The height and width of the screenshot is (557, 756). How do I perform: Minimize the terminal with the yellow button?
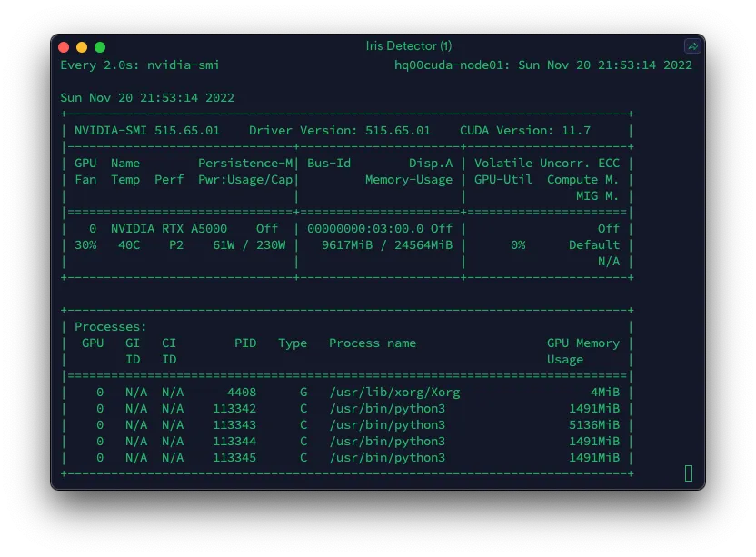click(x=82, y=47)
